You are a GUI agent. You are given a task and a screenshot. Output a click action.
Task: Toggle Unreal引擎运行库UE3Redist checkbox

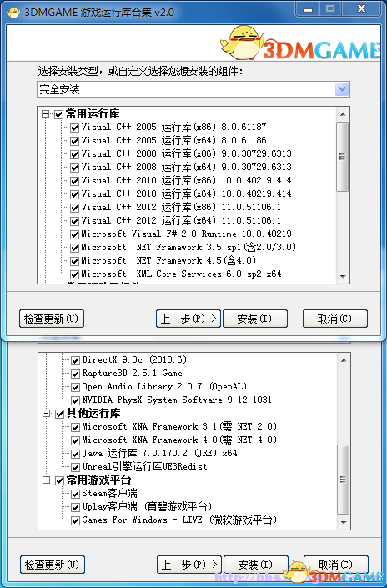(x=75, y=467)
